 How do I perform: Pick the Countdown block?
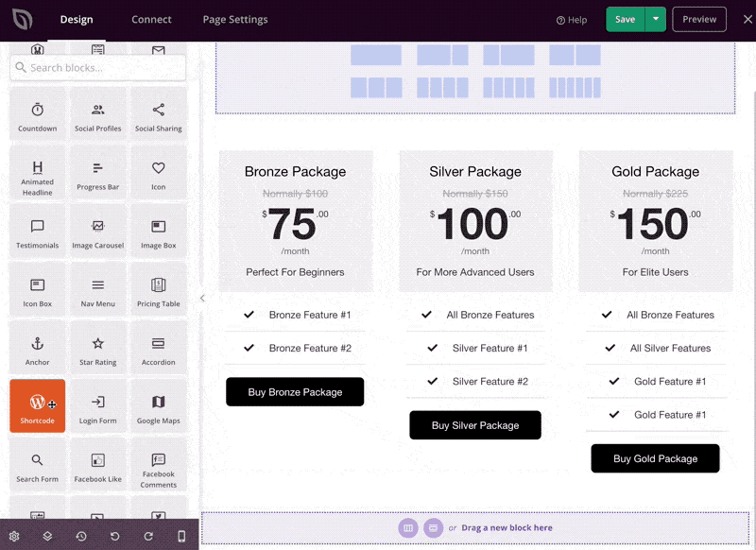pyautogui.click(x=38, y=115)
